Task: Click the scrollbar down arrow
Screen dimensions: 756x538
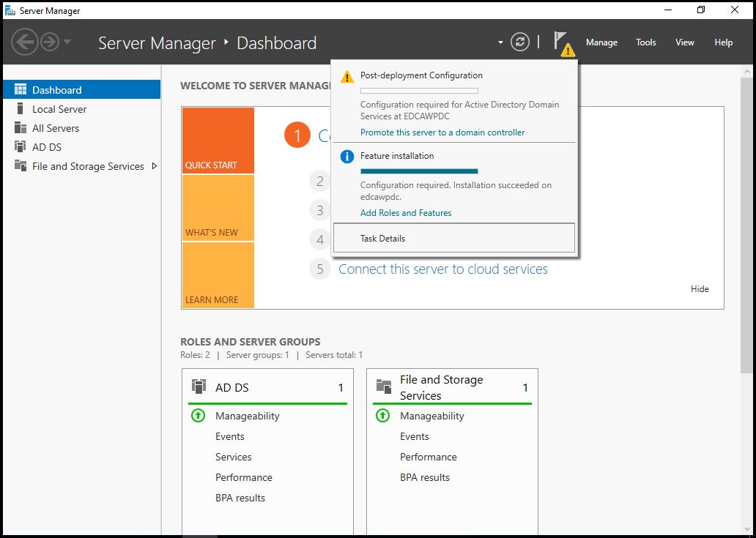Action: coord(746,528)
